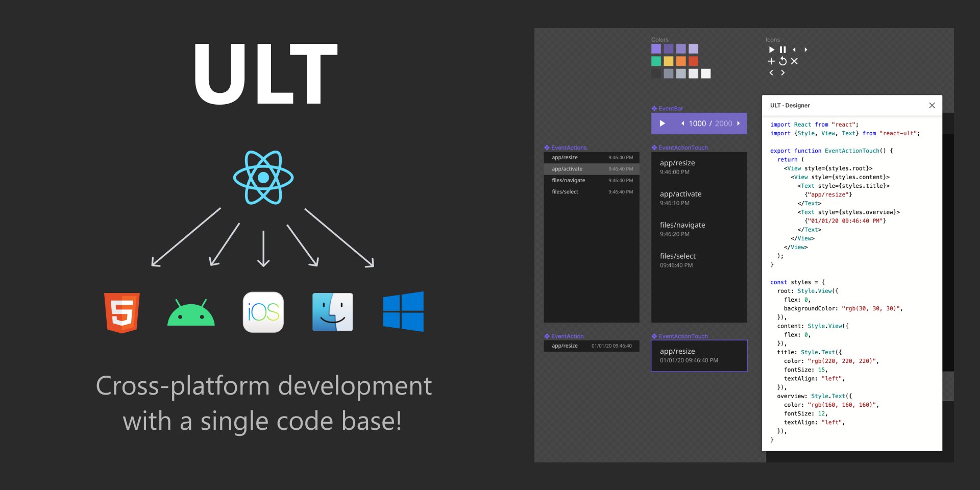Click the left chevron icon in the Icons panel
This screenshot has width=980, height=490.
(x=771, y=73)
